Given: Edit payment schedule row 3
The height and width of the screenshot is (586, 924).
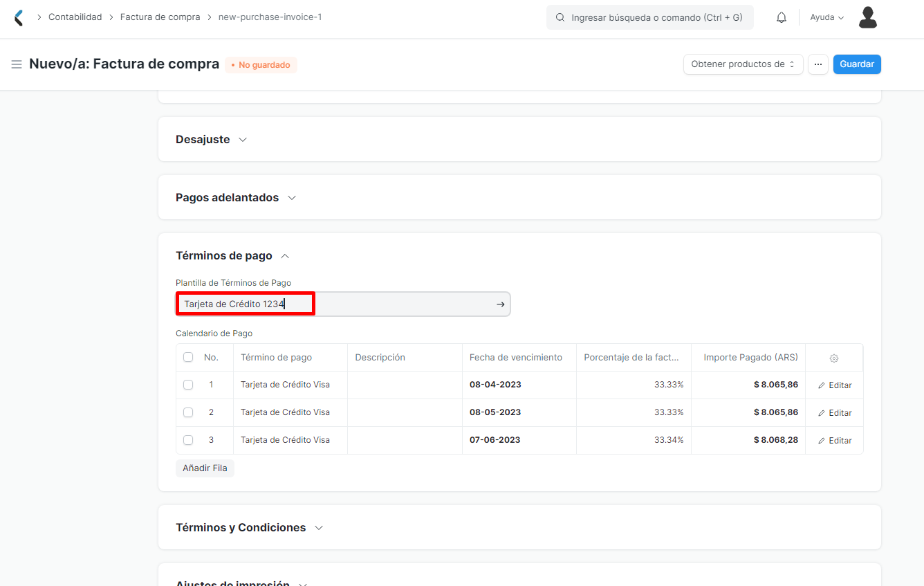Looking at the screenshot, I should pos(835,441).
